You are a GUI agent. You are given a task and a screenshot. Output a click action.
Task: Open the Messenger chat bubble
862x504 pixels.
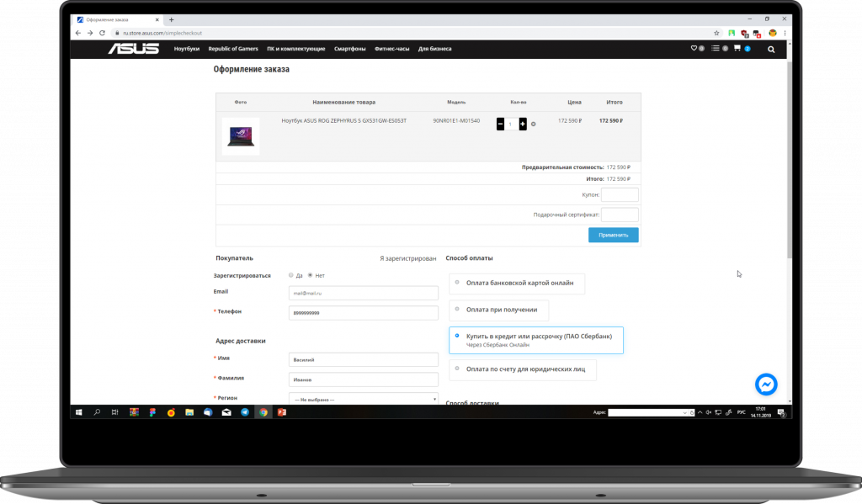766,385
